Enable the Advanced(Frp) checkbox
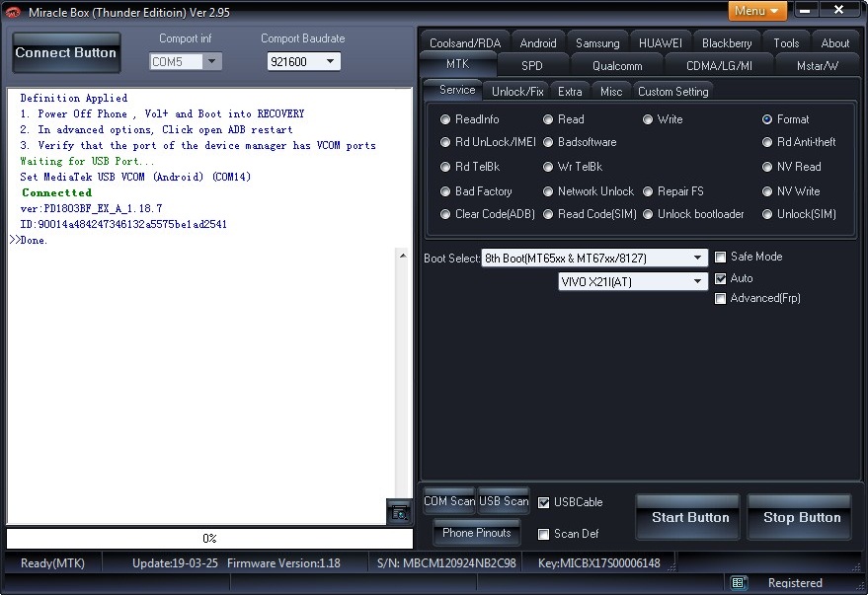The width and height of the screenshot is (868, 595). point(720,299)
